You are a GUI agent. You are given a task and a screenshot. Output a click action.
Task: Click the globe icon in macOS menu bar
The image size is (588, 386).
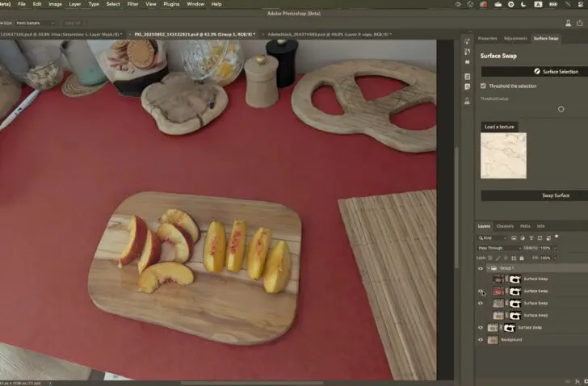[x=470, y=5]
